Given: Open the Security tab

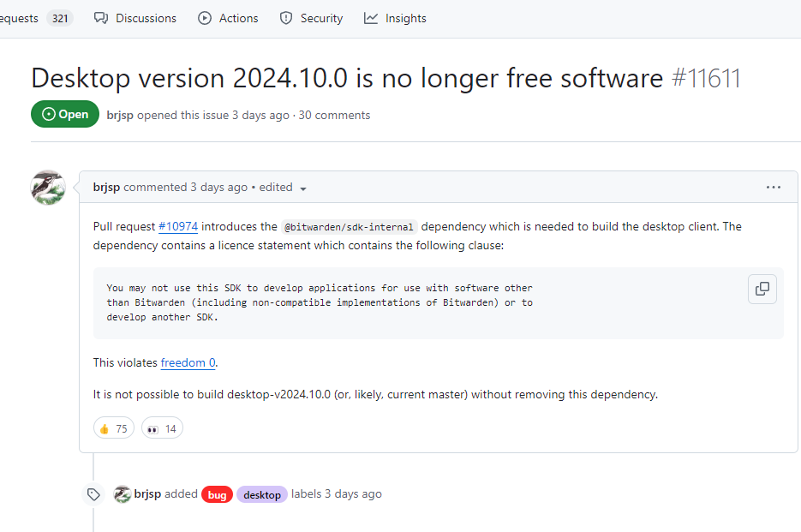Looking at the screenshot, I should click(311, 18).
